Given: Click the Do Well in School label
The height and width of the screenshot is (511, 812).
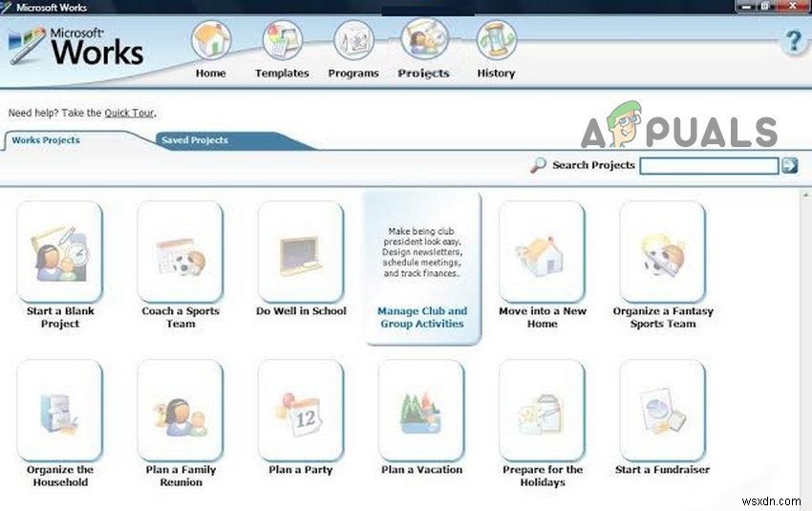Looking at the screenshot, I should pyautogui.click(x=301, y=311).
